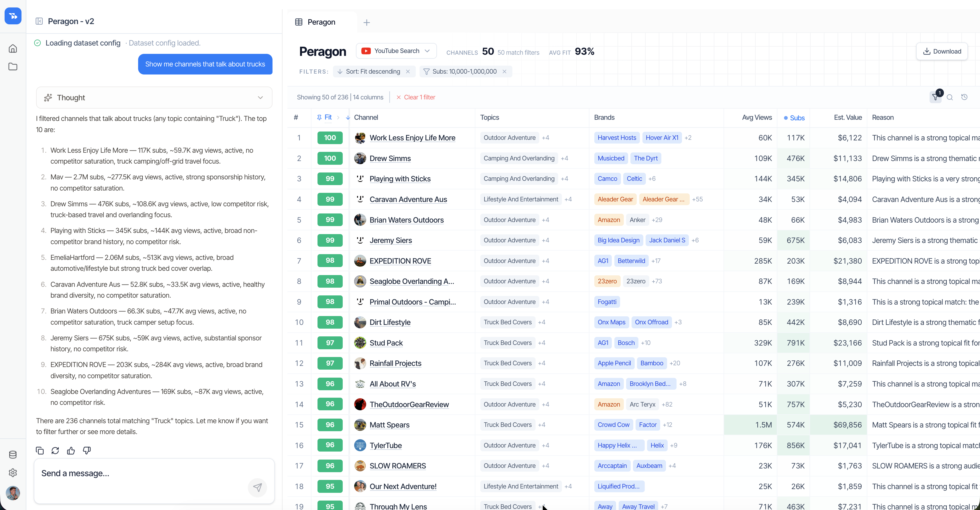Click the send message arrow button
Viewport: 980px width, 510px height.
click(258, 487)
